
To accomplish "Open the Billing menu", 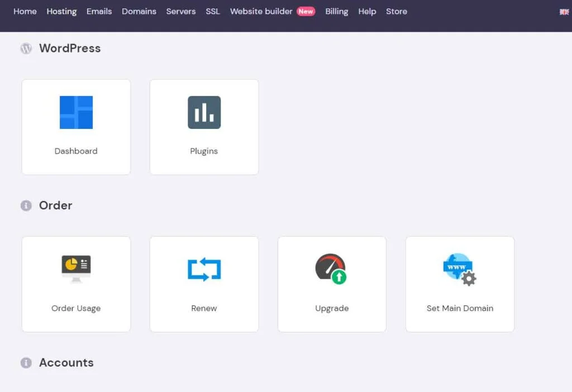I will pyautogui.click(x=337, y=12).
